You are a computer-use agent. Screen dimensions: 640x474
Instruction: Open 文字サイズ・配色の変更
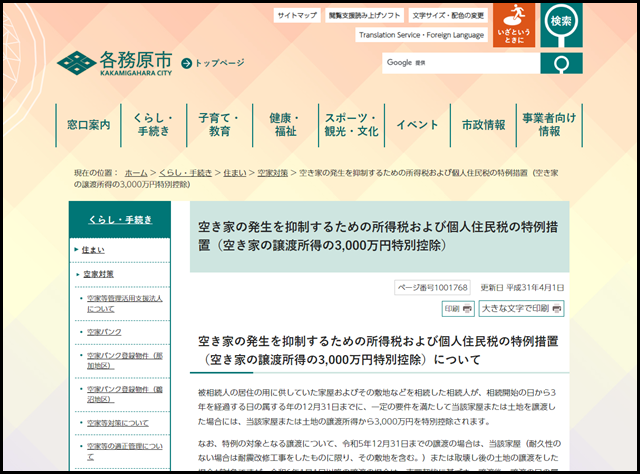[x=448, y=16]
